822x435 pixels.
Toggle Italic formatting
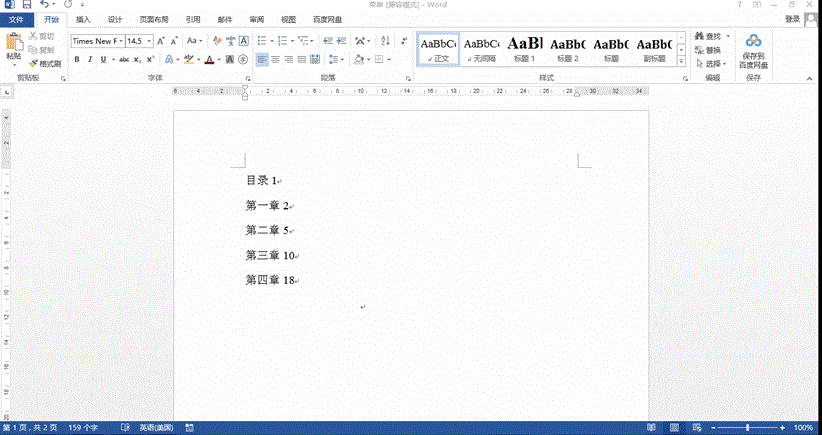[x=90, y=60]
